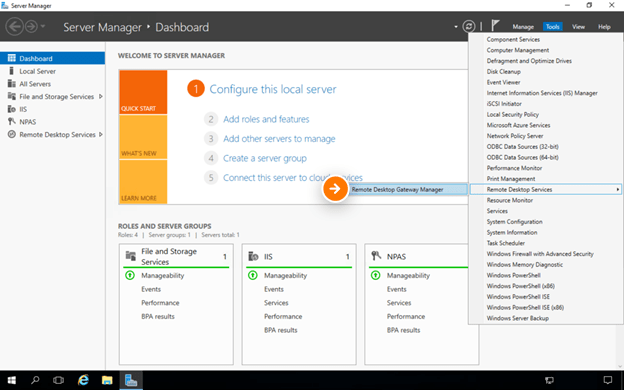Click Add roles and features link

click(266, 119)
